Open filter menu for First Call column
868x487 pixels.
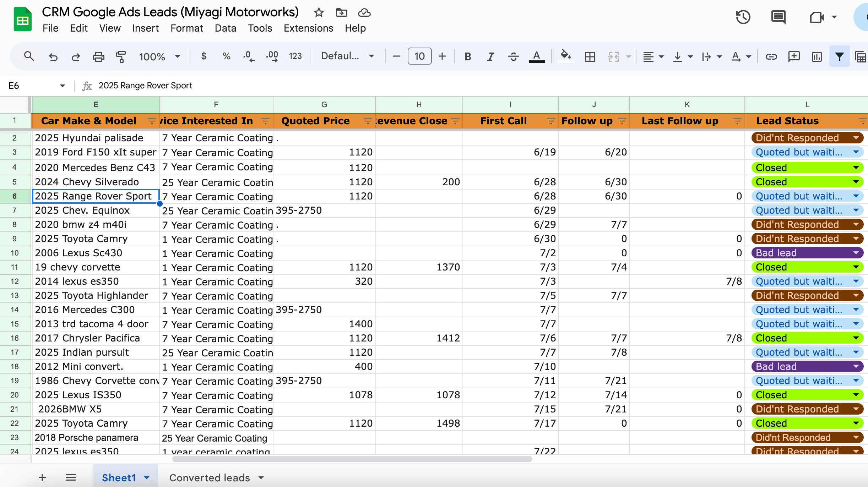[x=551, y=121]
